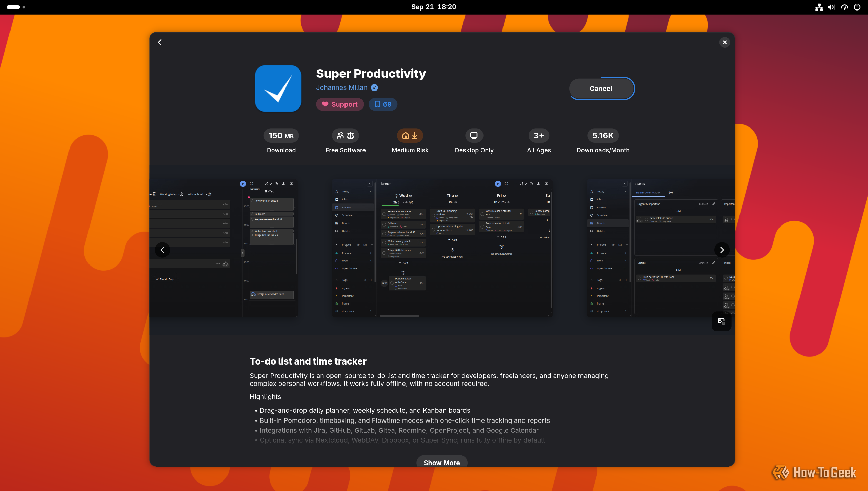Open the Desktop Only compatibility tile

pyautogui.click(x=474, y=141)
